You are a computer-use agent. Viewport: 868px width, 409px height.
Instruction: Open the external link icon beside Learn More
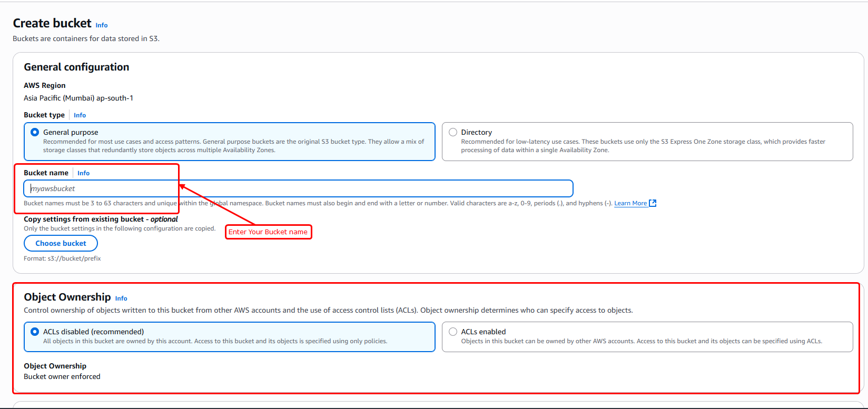(x=653, y=203)
